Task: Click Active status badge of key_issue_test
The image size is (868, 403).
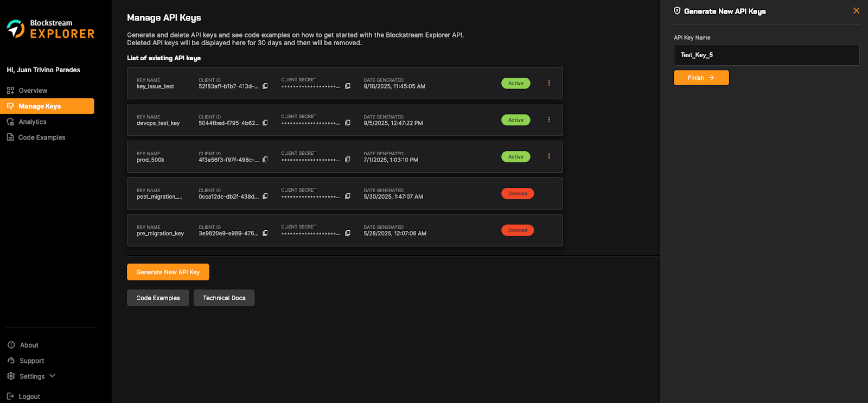Action: point(516,83)
